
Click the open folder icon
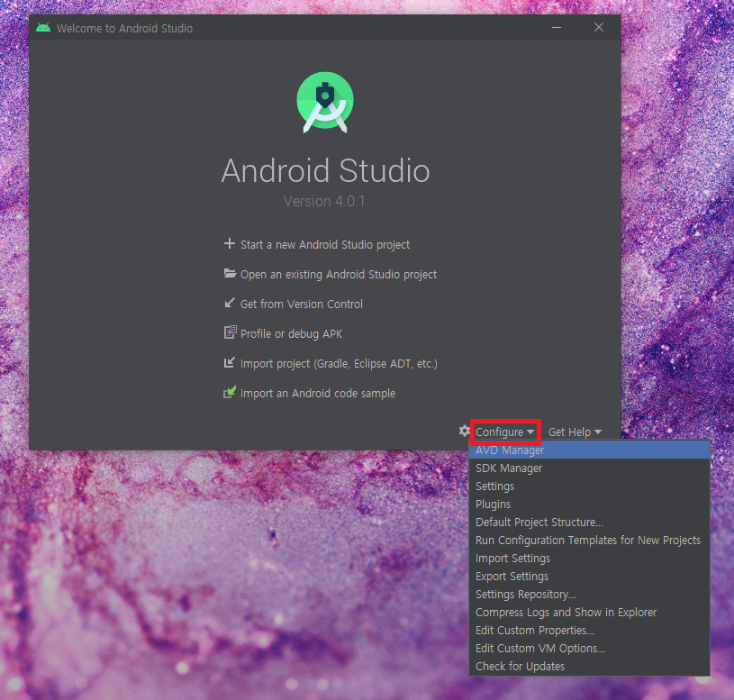point(230,274)
